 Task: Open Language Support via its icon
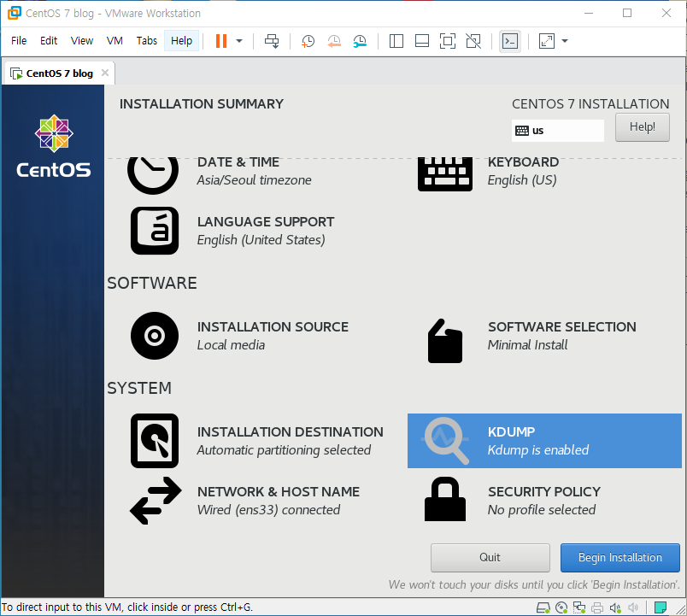pyautogui.click(x=155, y=231)
